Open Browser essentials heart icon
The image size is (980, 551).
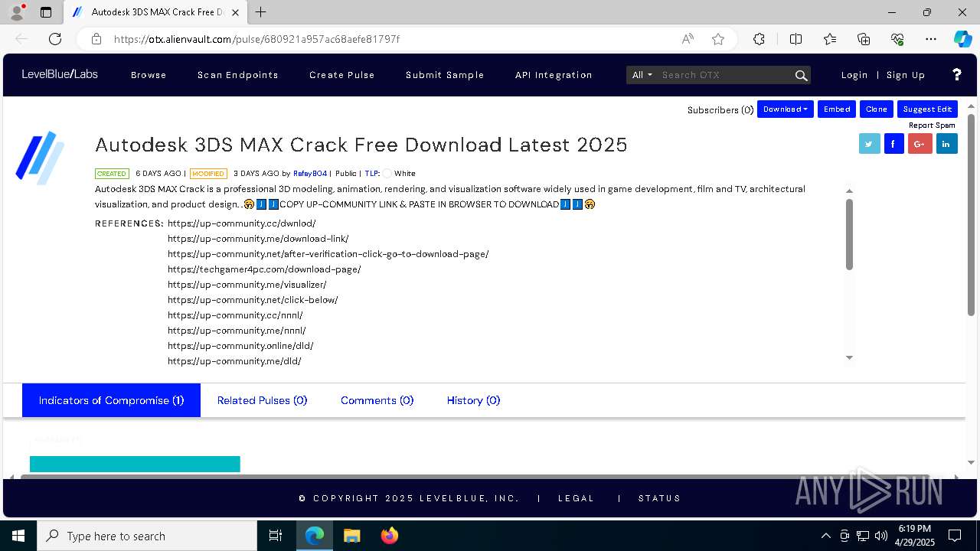(x=897, y=39)
